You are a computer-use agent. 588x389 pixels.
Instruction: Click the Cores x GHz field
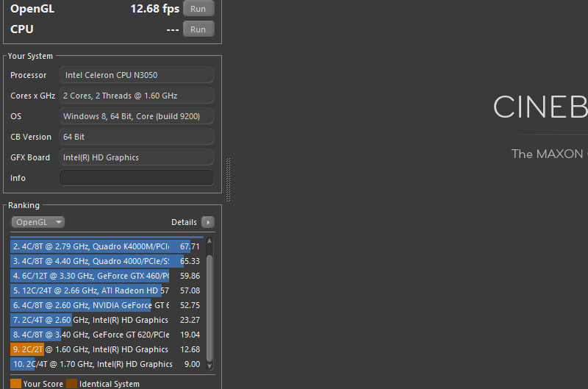137,96
